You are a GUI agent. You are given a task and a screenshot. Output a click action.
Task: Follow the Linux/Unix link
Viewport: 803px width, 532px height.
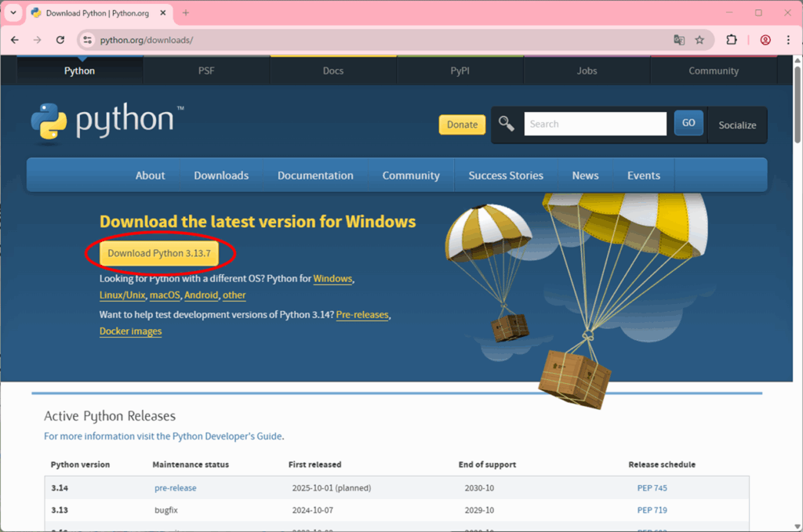(122, 295)
